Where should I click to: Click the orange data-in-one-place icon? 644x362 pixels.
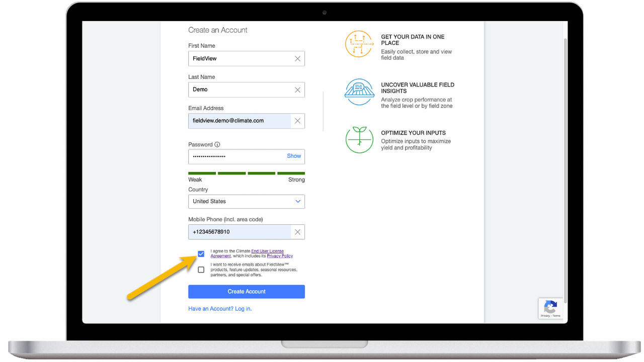359,44
